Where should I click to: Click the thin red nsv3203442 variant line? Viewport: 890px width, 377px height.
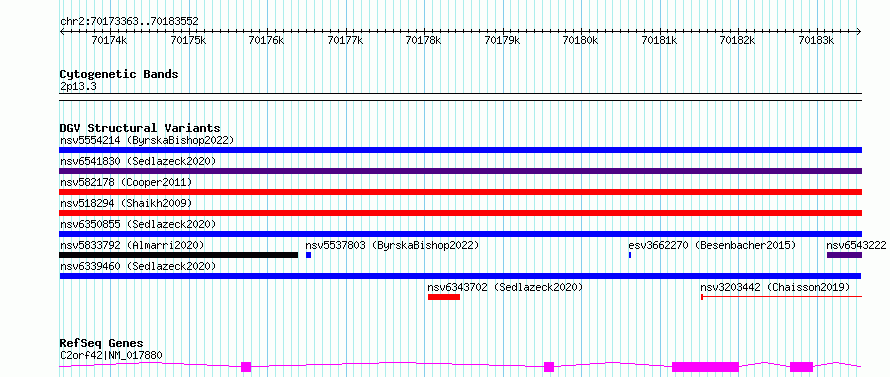click(x=782, y=296)
